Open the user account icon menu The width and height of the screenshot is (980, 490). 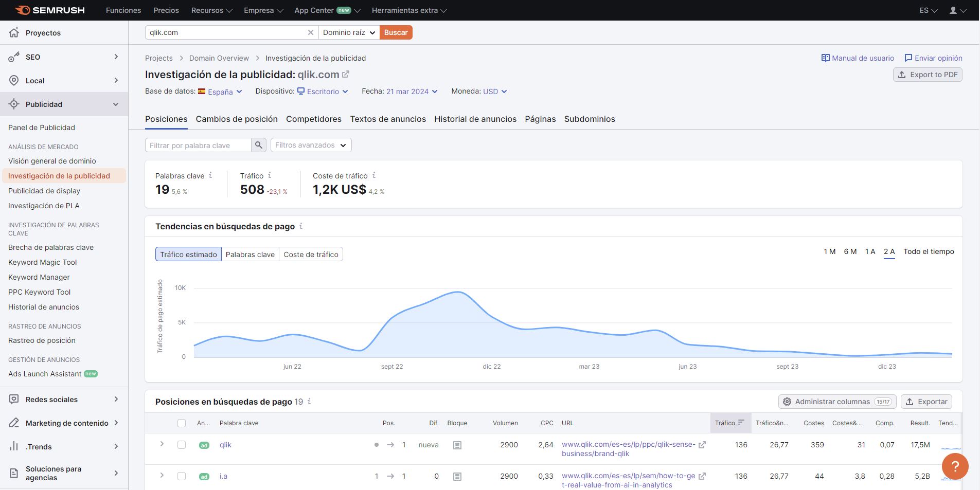(957, 10)
